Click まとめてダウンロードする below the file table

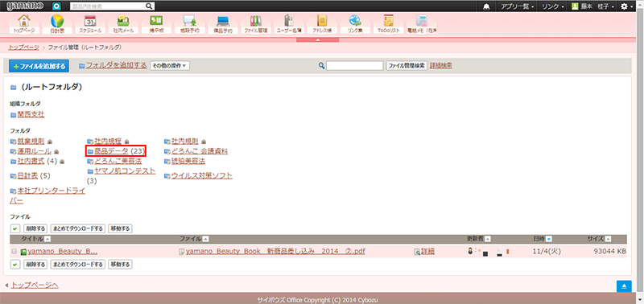pos(77,265)
